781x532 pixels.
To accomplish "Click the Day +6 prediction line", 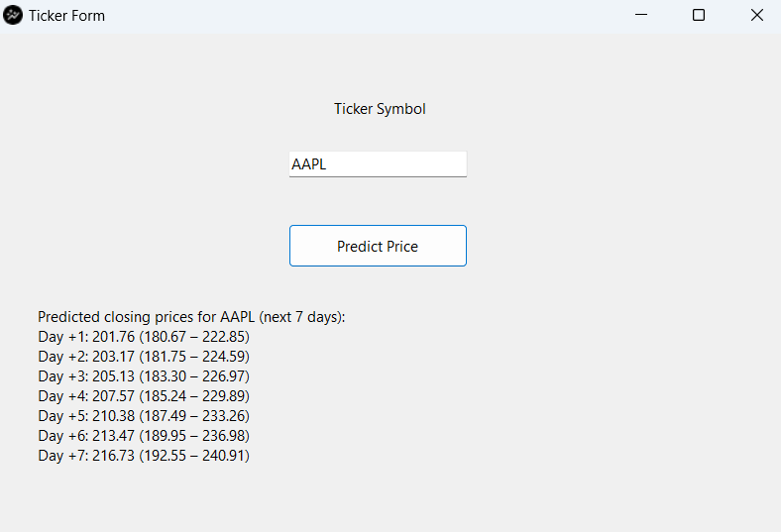I will pos(144,436).
